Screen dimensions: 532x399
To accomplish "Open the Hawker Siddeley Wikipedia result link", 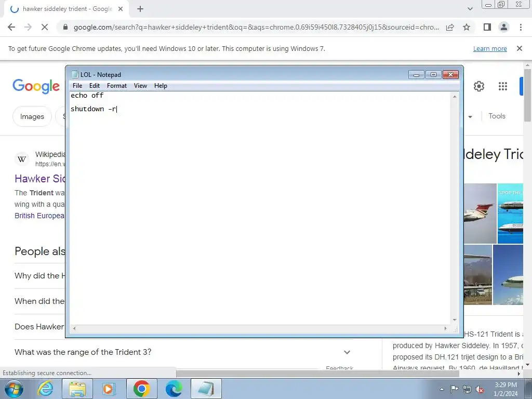I will point(39,179).
